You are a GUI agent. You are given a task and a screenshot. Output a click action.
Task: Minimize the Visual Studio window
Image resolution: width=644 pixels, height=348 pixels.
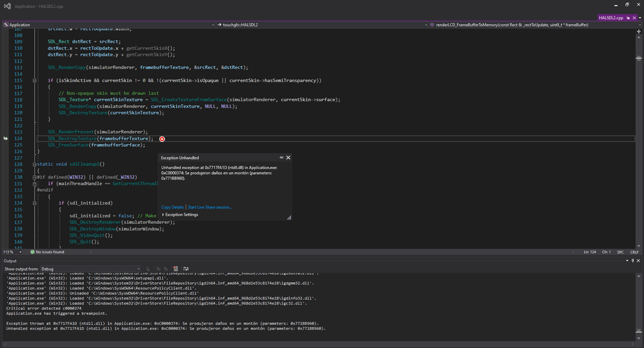tap(616, 5)
